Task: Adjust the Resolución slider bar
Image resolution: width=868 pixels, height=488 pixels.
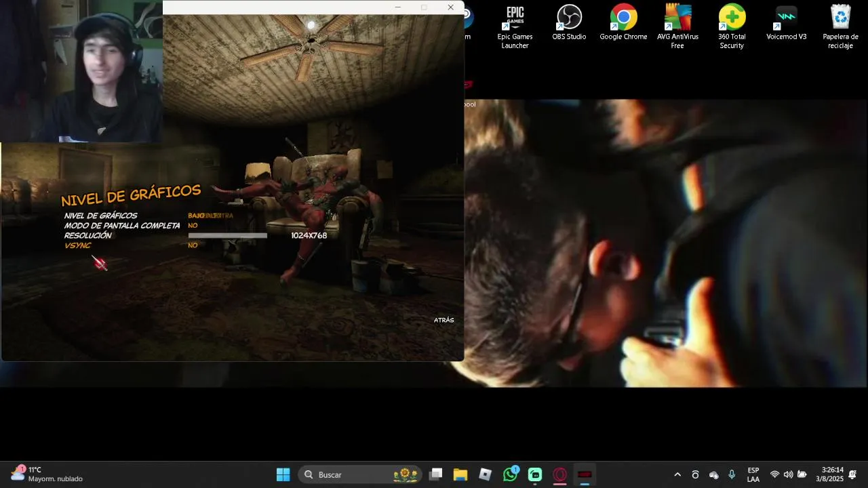Action: tap(227, 236)
